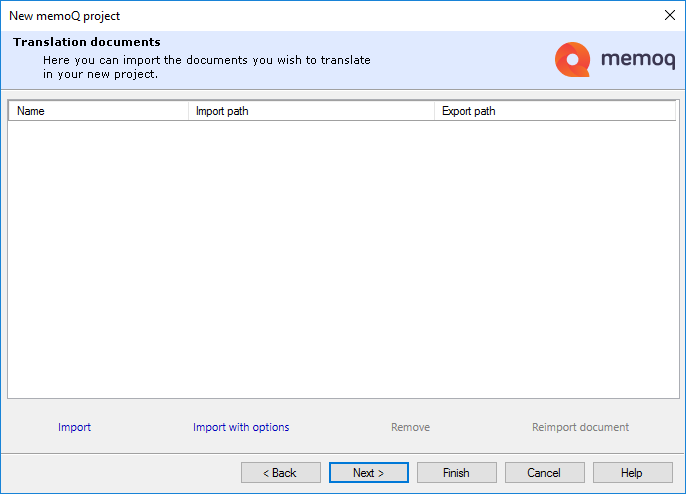
Task: Click the greyed-out Remove link
Action: pyautogui.click(x=410, y=427)
